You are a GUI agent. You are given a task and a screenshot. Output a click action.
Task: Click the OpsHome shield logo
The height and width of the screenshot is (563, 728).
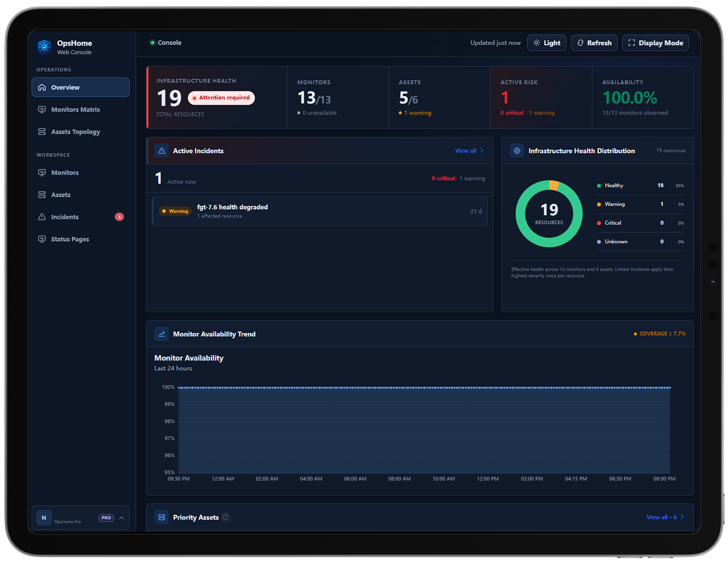click(44, 47)
